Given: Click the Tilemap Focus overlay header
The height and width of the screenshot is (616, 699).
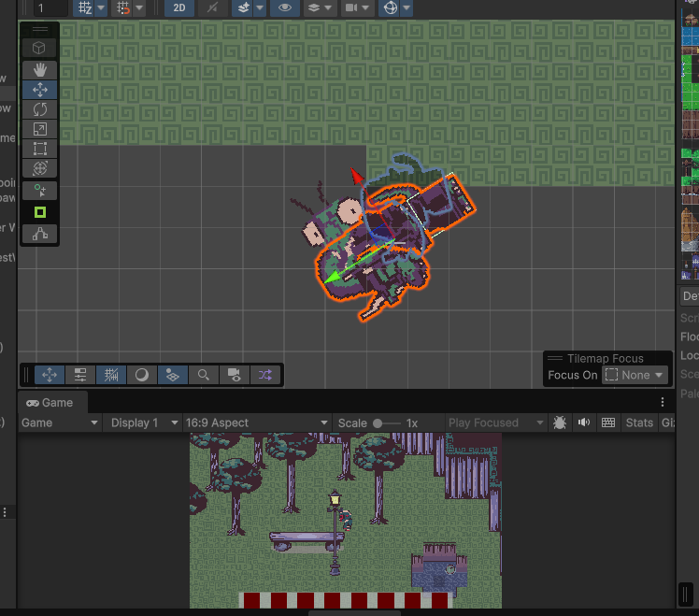Looking at the screenshot, I should click(606, 358).
